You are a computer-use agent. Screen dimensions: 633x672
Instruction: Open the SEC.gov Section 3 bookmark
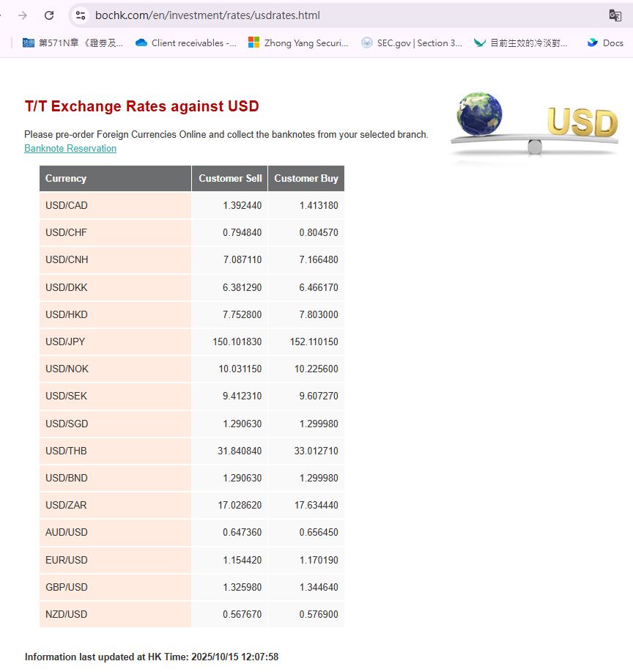[x=412, y=43]
